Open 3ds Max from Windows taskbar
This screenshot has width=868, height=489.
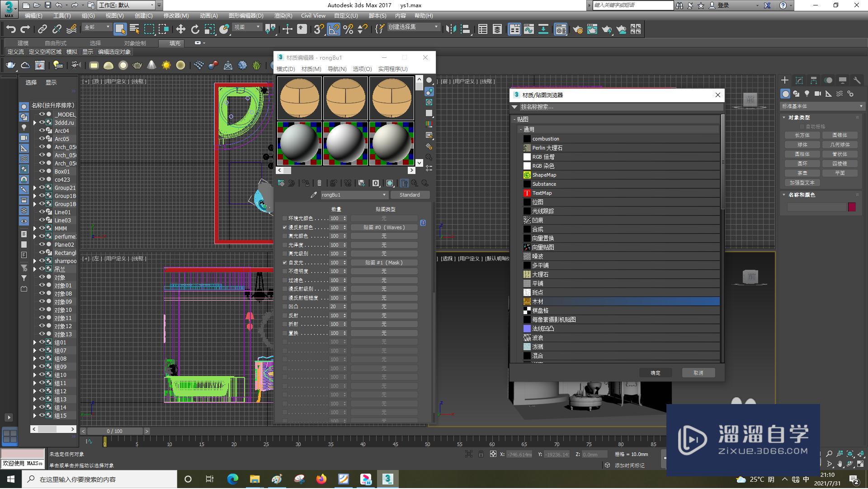pyautogui.click(x=387, y=479)
